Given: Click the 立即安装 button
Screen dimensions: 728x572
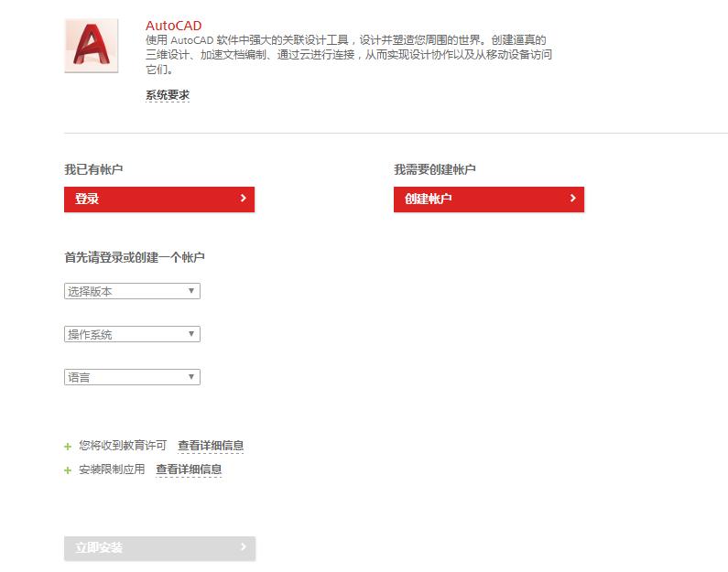Looking at the screenshot, I should [159, 548].
